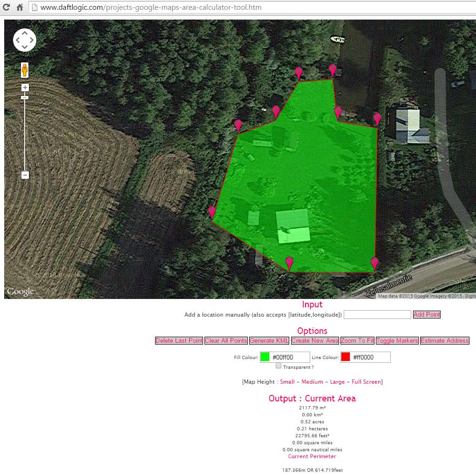
Task: Reload the page with the browser refresh icon
Action: 6,7
